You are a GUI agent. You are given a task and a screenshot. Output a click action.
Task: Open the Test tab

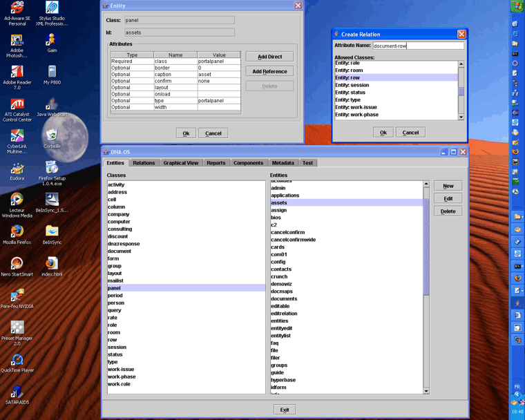(307, 163)
